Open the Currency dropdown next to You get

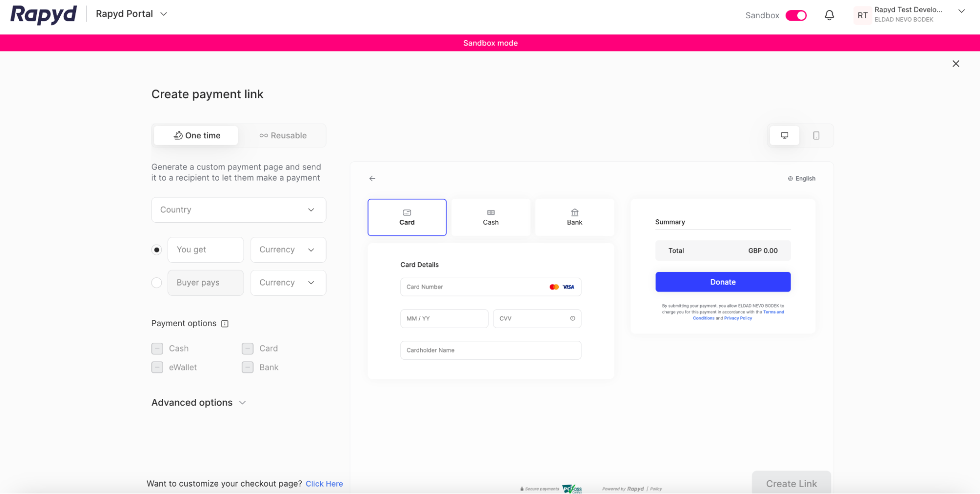[288, 250]
